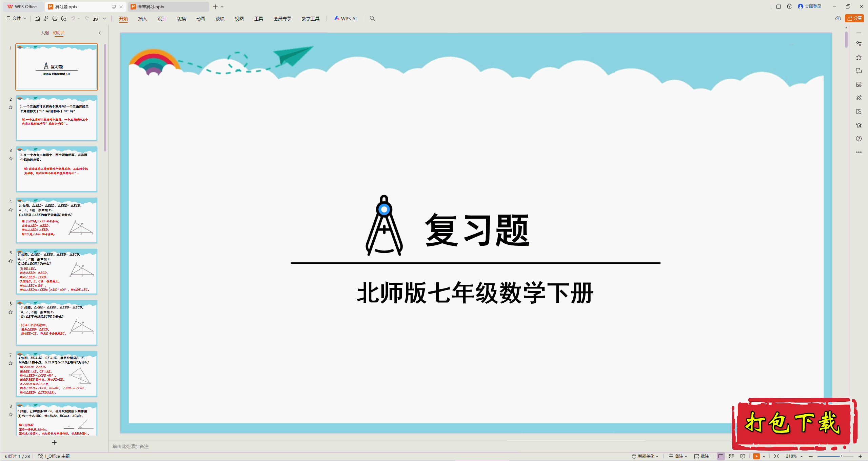
Task: Expand slideshow options dropdown arrow
Action: 764,456
